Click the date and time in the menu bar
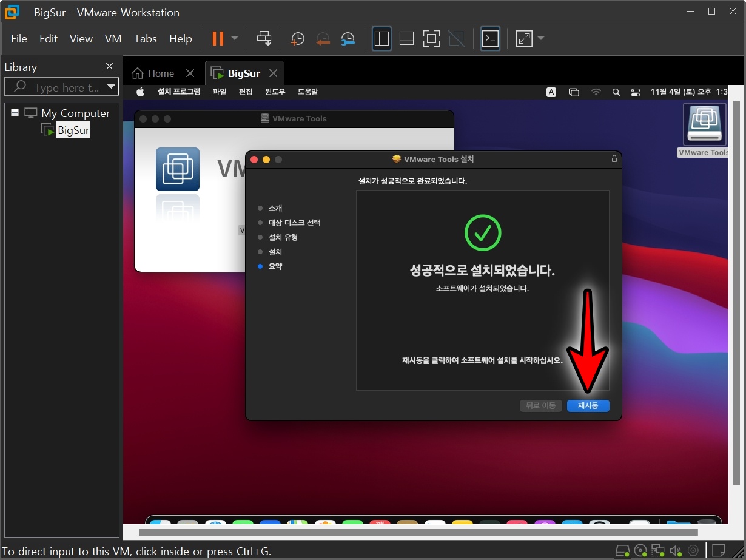Viewport: 746px width, 560px height. [688, 92]
